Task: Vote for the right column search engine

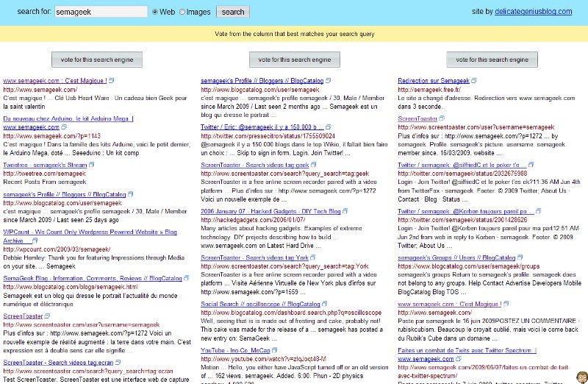Action: [x=492, y=60]
